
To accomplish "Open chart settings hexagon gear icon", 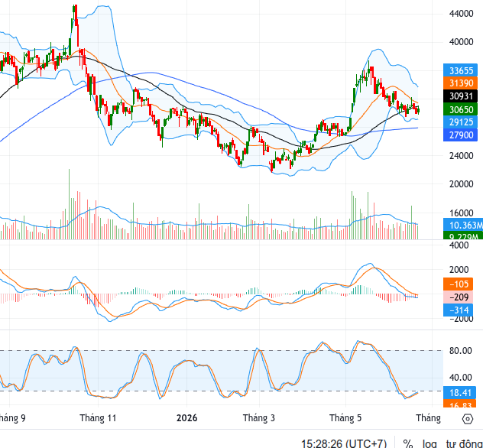I will tap(468, 419).
